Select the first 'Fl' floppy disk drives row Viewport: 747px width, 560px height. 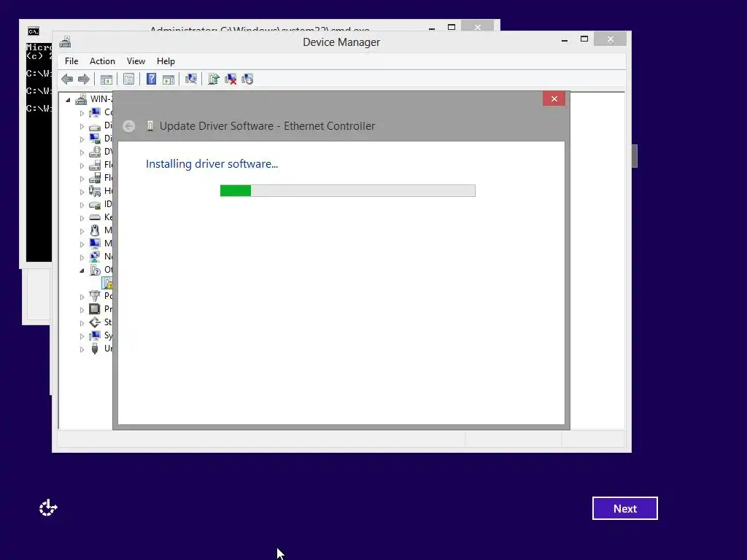(x=101, y=165)
